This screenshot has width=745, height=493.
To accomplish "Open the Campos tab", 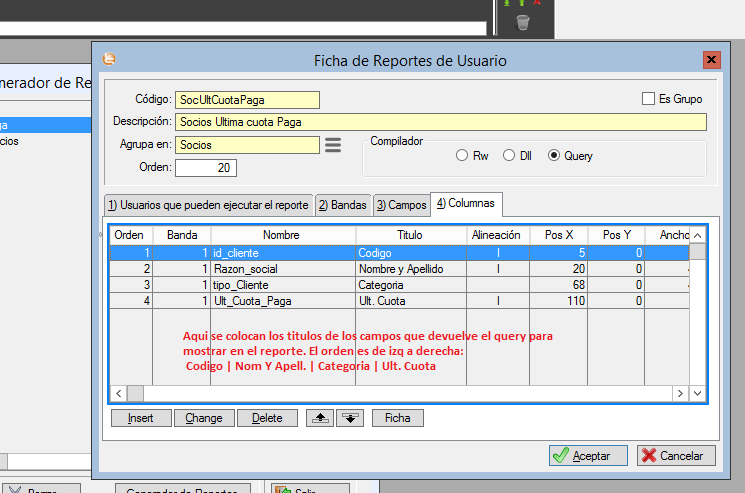I will 401,205.
